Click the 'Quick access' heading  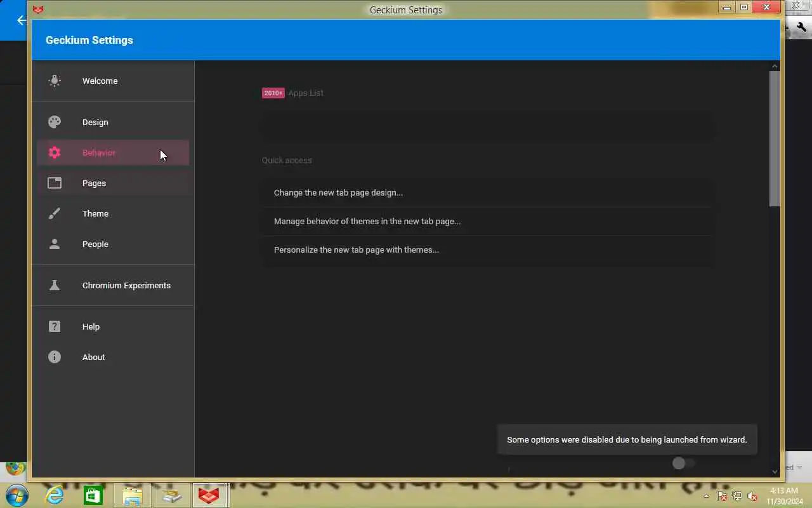pyautogui.click(x=287, y=160)
